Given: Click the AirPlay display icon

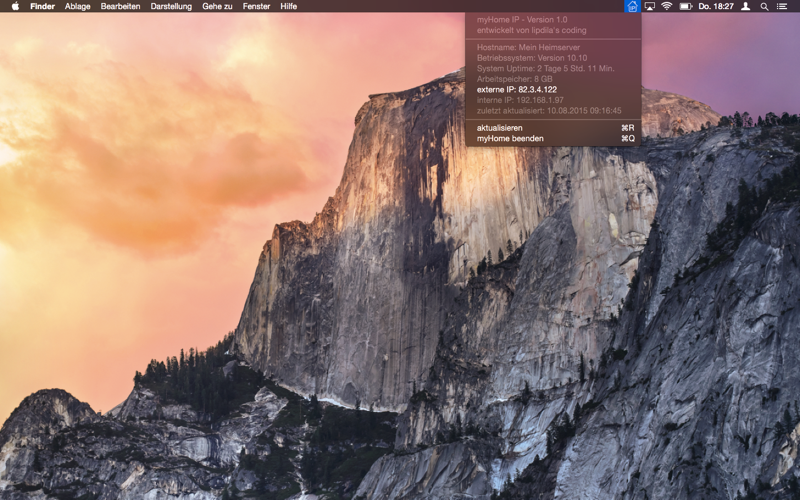Looking at the screenshot, I should [649, 6].
